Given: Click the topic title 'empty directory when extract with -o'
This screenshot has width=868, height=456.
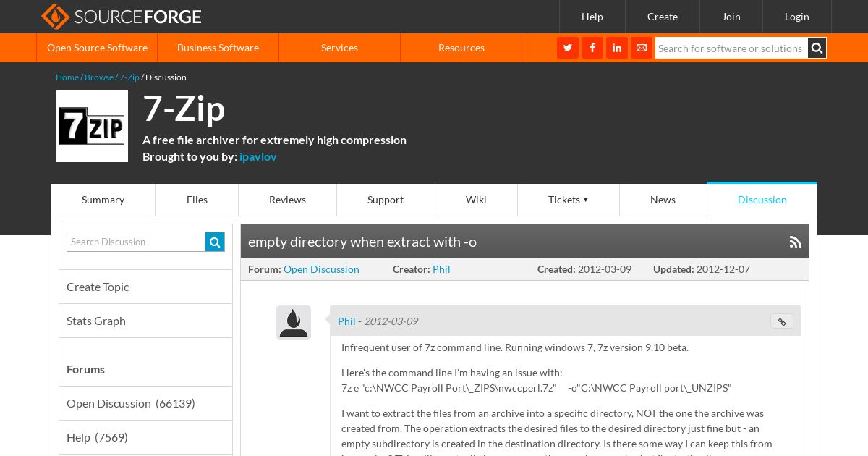Looking at the screenshot, I should (362, 242).
